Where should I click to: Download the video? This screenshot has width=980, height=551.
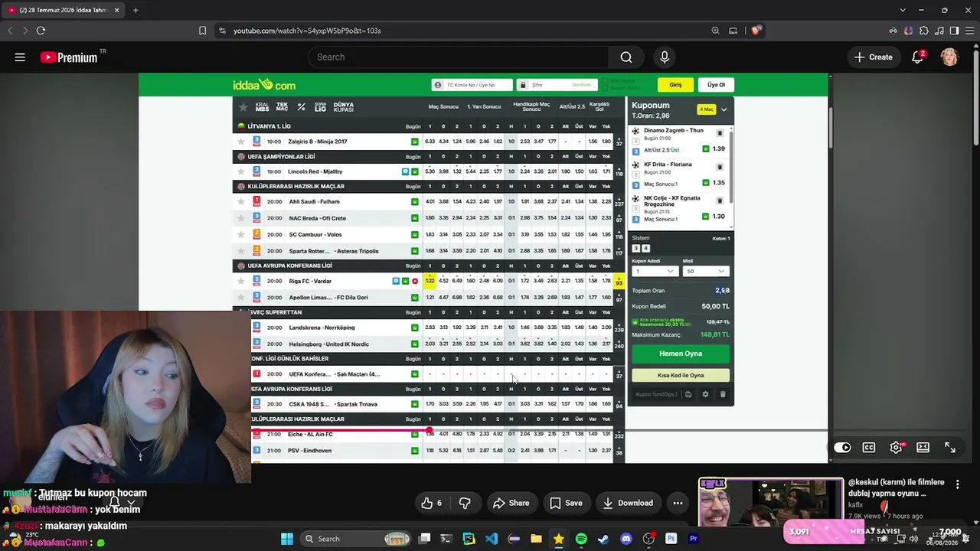(x=627, y=503)
